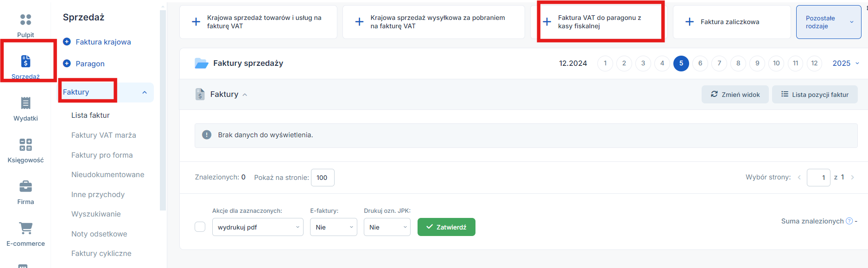Open the 'wydrukuj pdf' actions dropdown
868x268 pixels.
click(x=258, y=227)
